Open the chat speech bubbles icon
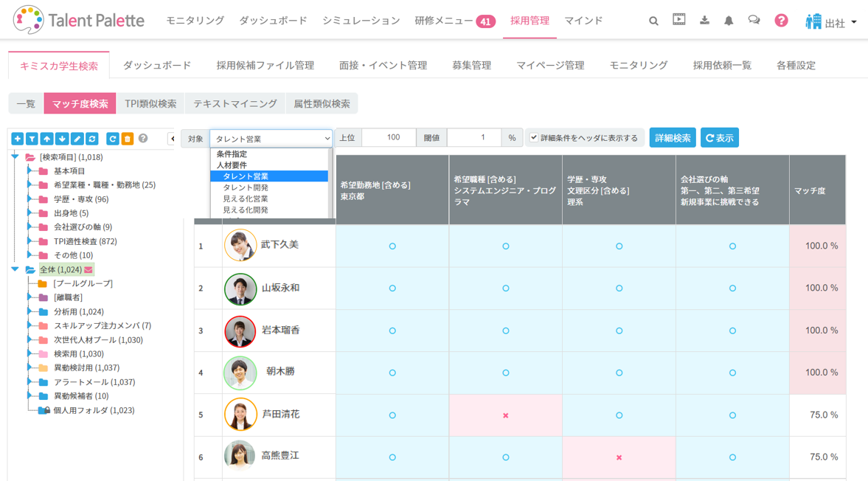The width and height of the screenshot is (868, 481). tap(754, 21)
